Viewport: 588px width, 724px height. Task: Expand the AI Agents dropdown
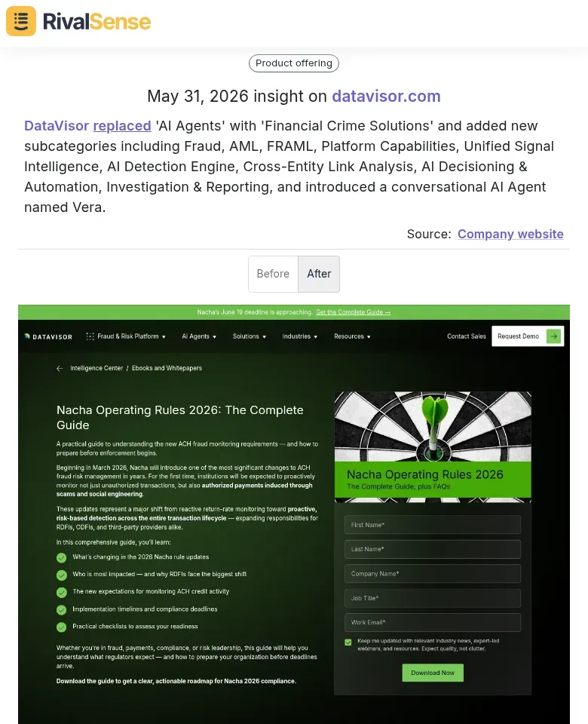[199, 336]
